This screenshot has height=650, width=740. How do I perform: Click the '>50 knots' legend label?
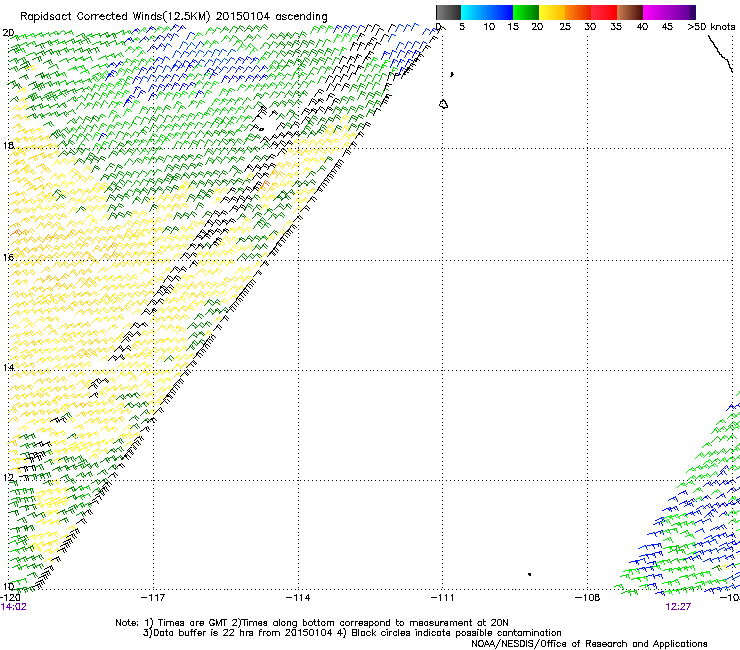(x=711, y=27)
